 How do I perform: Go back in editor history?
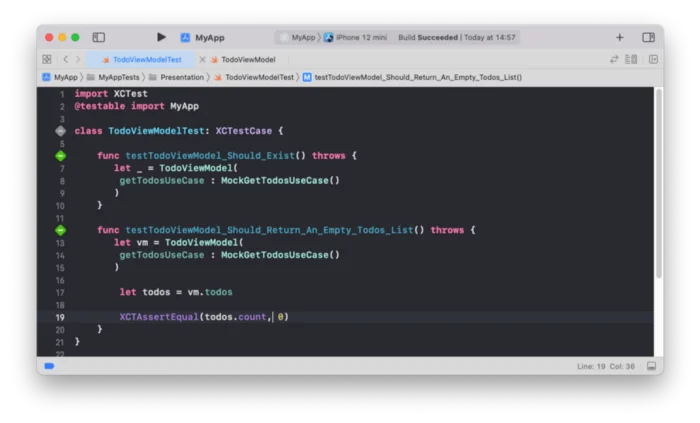66,59
